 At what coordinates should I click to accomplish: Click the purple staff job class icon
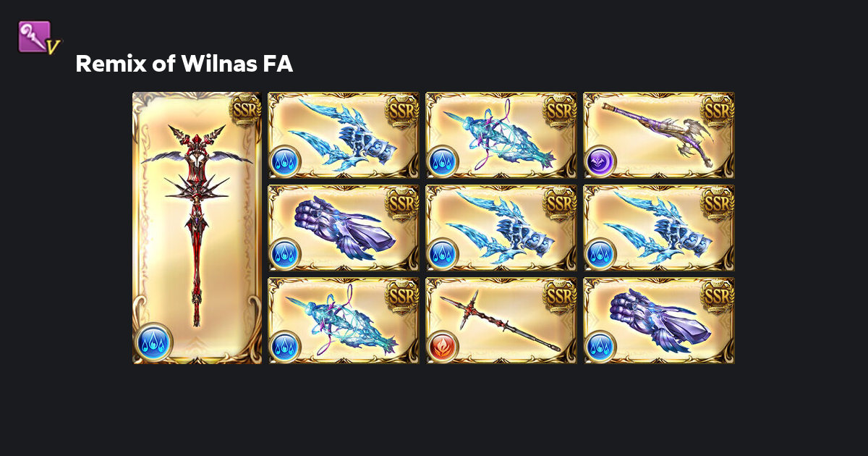coord(40,38)
